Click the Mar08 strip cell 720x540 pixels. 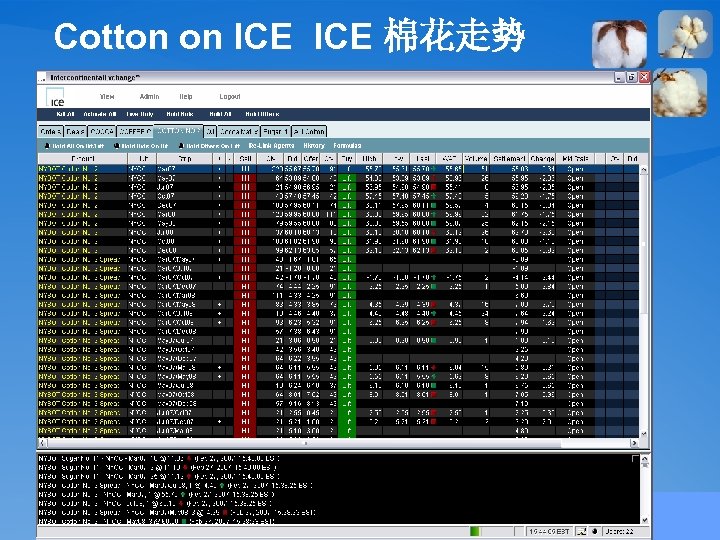tap(185, 214)
